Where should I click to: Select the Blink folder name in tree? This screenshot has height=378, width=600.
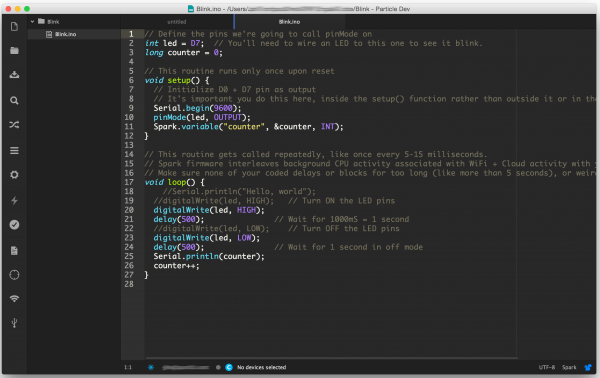coord(53,22)
